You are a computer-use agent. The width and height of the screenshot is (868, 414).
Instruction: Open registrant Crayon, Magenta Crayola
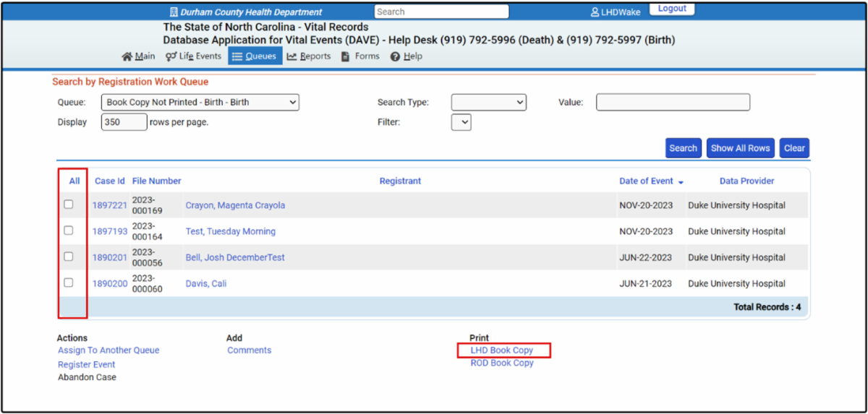pos(235,206)
